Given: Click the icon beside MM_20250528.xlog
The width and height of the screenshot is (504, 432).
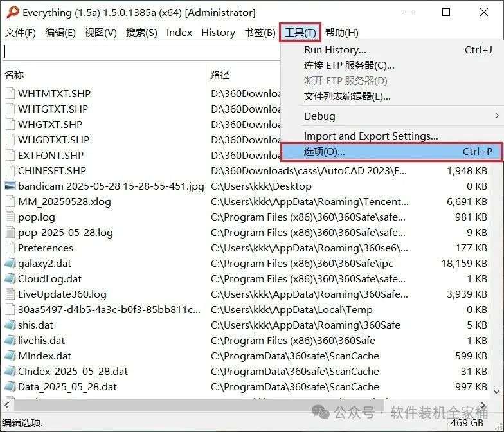Looking at the screenshot, I should (10, 202).
